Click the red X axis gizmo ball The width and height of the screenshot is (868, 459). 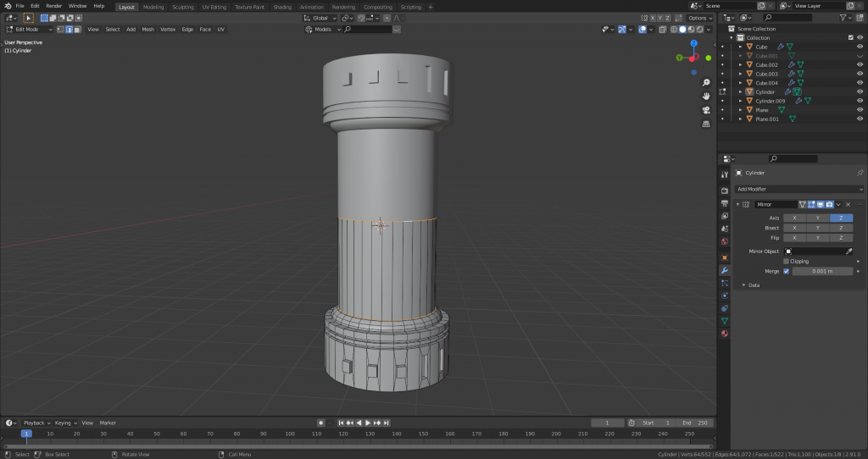click(692, 58)
